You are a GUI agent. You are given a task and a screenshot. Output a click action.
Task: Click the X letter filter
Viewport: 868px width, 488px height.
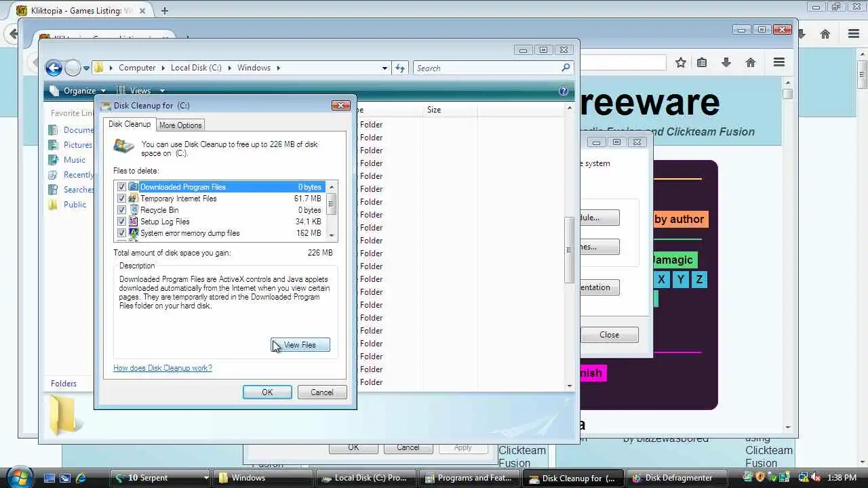pyautogui.click(x=662, y=279)
